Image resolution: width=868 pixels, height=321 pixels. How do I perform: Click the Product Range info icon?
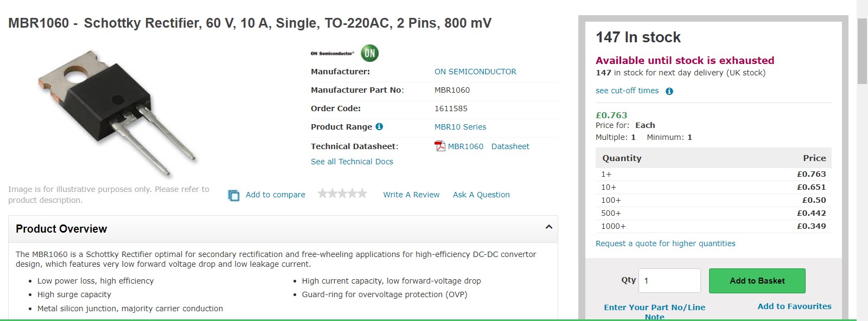click(x=379, y=126)
